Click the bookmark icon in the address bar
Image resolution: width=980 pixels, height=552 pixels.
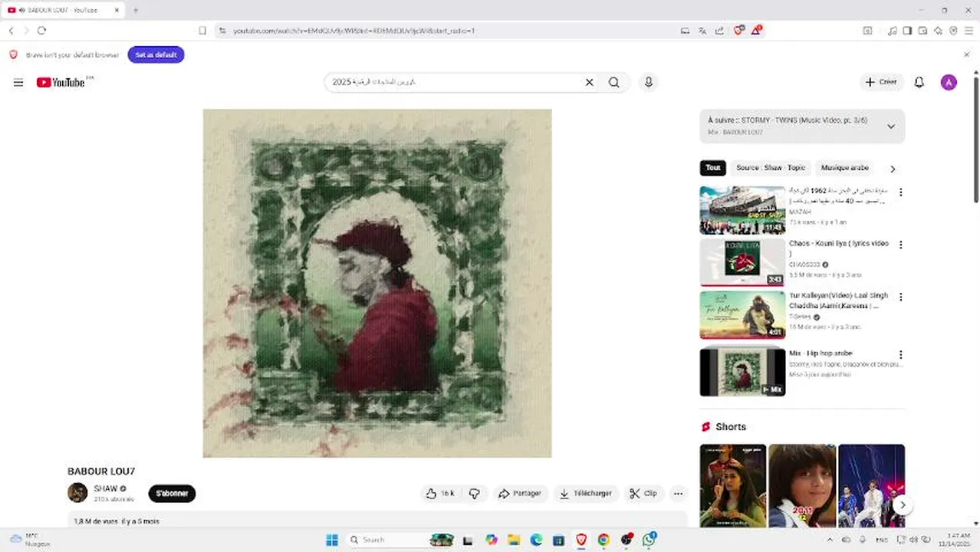coord(202,31)
